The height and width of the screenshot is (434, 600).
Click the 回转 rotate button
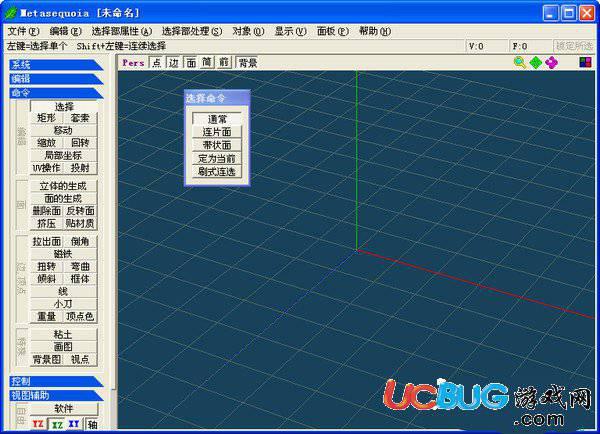click(x=80, y=143)
